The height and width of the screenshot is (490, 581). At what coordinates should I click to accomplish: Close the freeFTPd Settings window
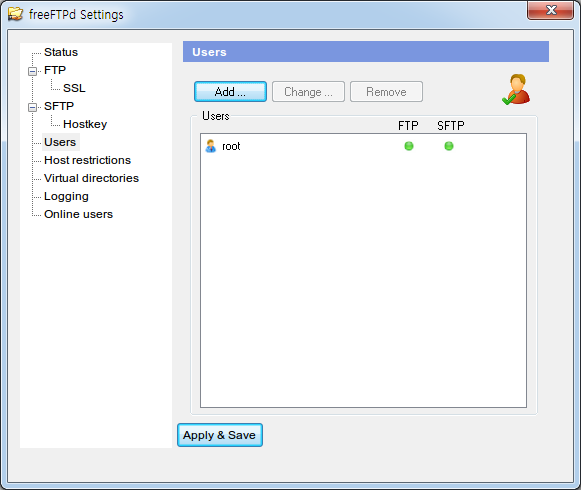[x=551, y=10]
